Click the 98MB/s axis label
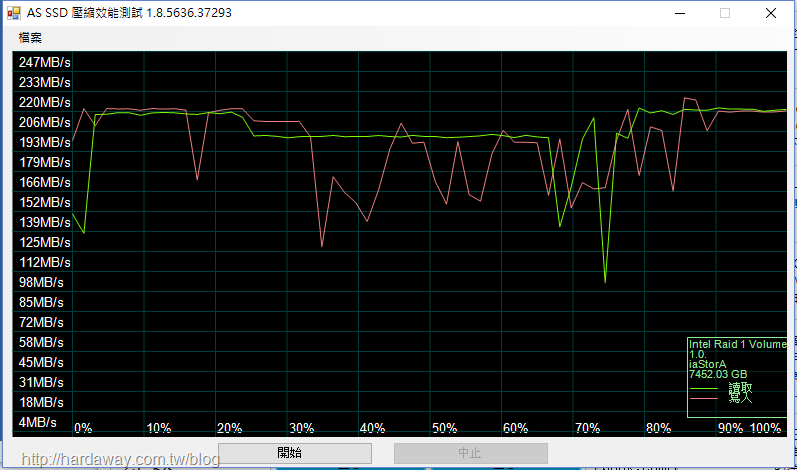This screenshot has height=470, width=797. 41,283
